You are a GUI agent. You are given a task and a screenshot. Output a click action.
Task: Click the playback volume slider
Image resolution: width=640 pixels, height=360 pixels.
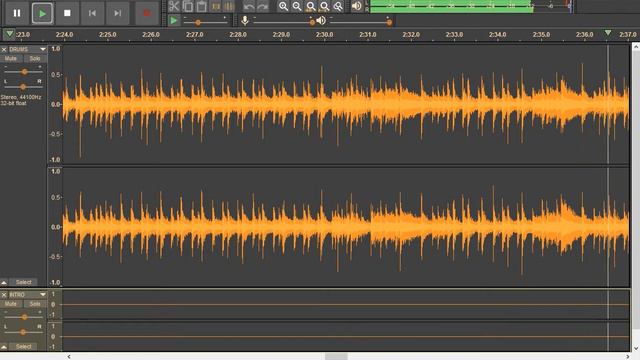coord(360,22)
